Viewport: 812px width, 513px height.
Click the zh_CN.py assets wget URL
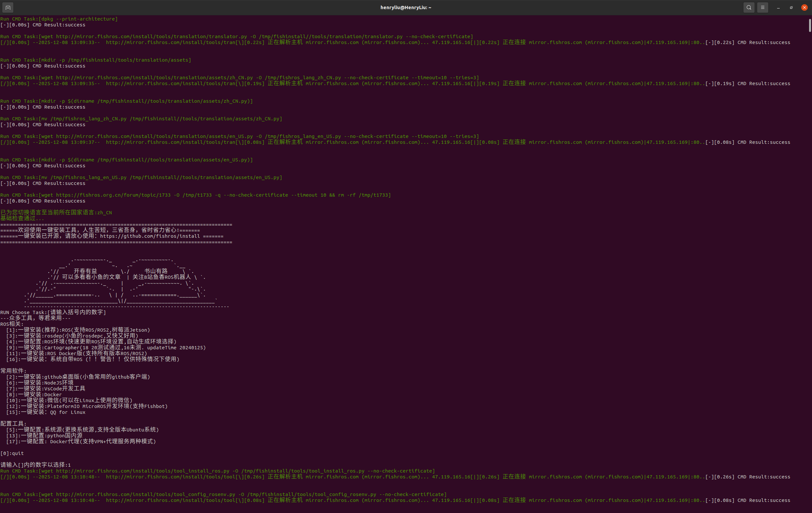click(x=154, y=78)
